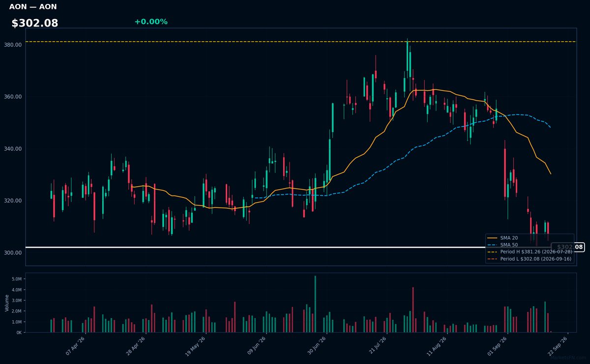Screen dimensions: 590x364
Task: Click the large $302.08 price header
Action: coord(35,23)
